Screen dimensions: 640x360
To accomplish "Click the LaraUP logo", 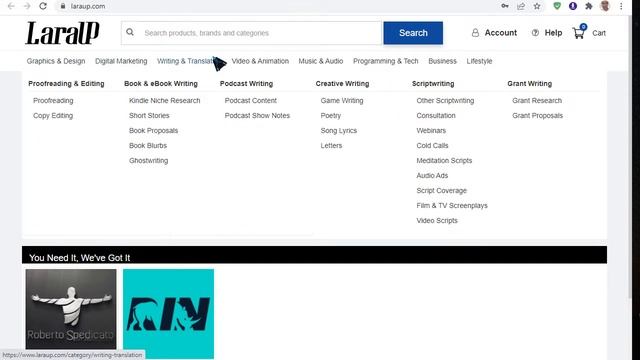I will (62, 33).
